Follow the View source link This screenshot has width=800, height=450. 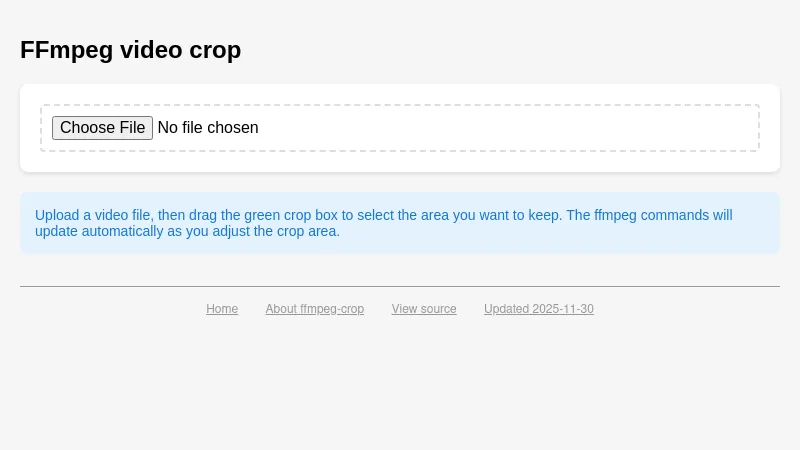pyautogui.click(x=424, y=309)
